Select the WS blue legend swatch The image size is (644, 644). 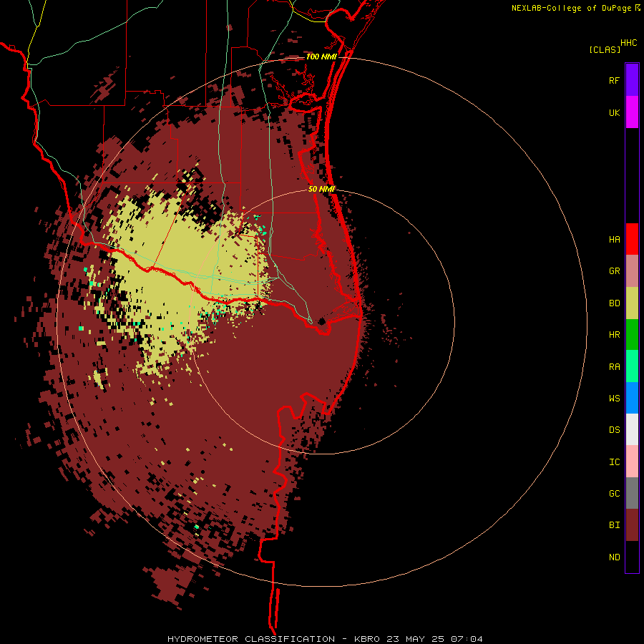tap(632, 398)
